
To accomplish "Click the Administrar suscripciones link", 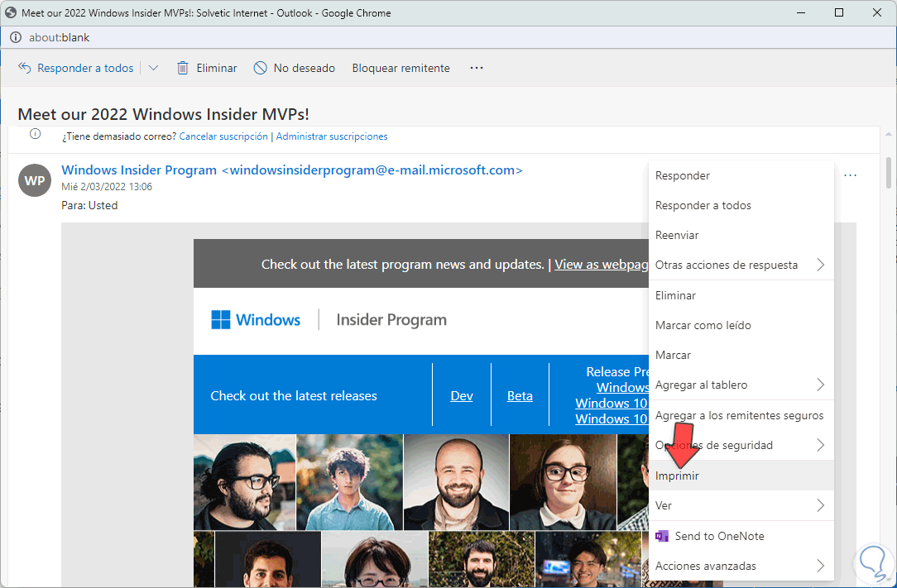I will tap(332, 136).
